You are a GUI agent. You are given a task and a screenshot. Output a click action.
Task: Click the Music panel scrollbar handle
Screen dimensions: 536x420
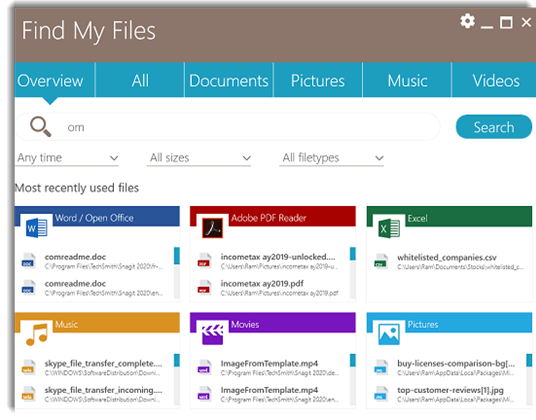[x=177, y=360]
